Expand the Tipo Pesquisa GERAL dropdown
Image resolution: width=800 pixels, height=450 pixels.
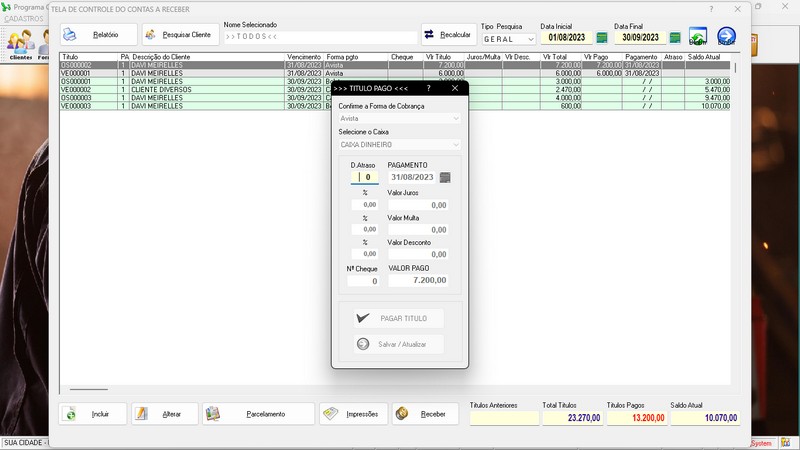531,39
